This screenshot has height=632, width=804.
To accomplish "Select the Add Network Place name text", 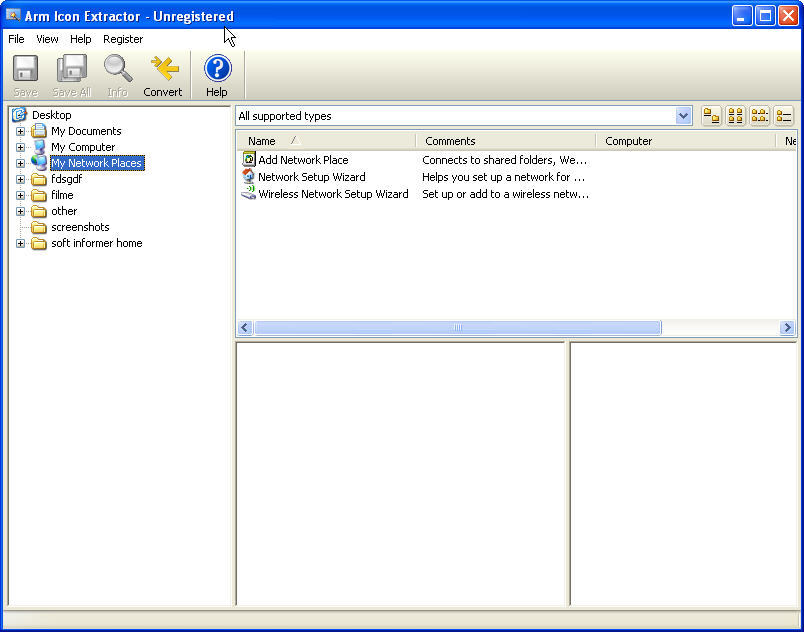I will [303, 159].
